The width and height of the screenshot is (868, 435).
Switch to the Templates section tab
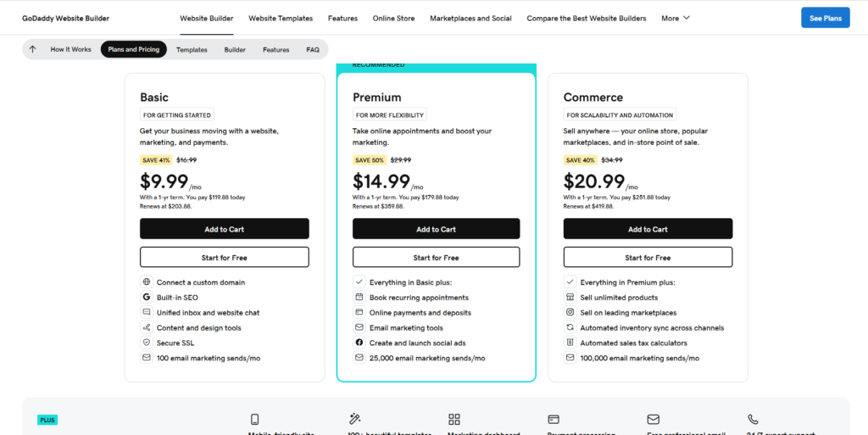(192, 50)
